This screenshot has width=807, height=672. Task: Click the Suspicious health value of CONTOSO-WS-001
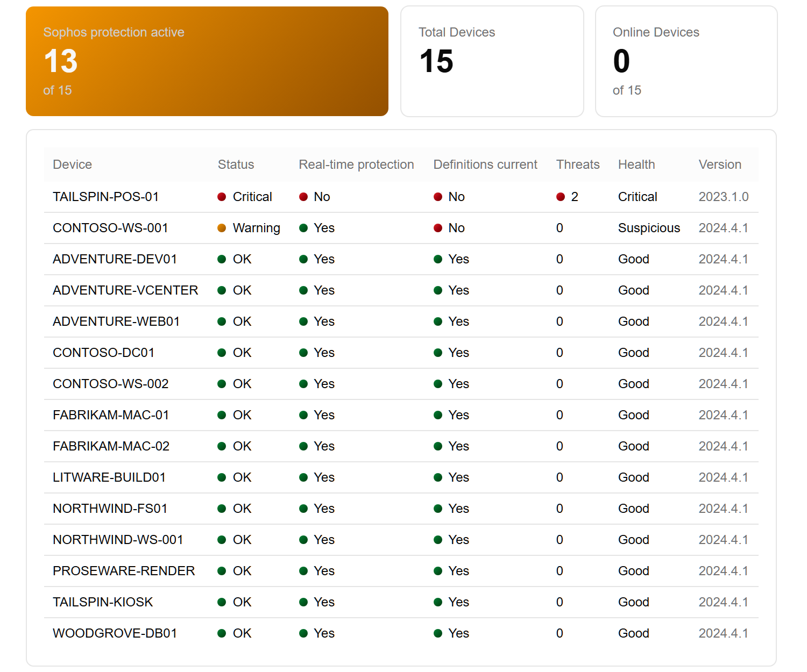(x=649, y=228)
